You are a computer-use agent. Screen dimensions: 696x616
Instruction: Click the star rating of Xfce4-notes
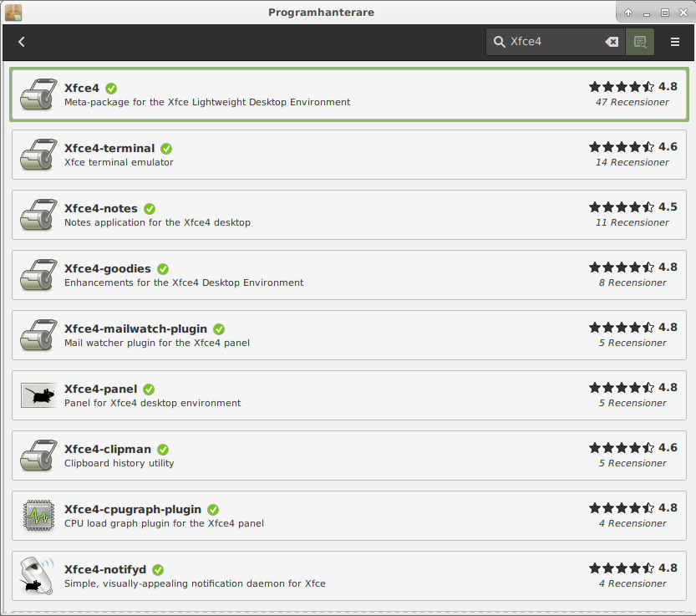point(621,207)
